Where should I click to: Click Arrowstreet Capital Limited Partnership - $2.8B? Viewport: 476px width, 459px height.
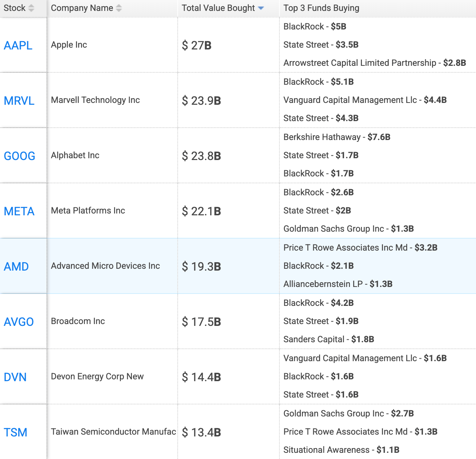(375, 63)
